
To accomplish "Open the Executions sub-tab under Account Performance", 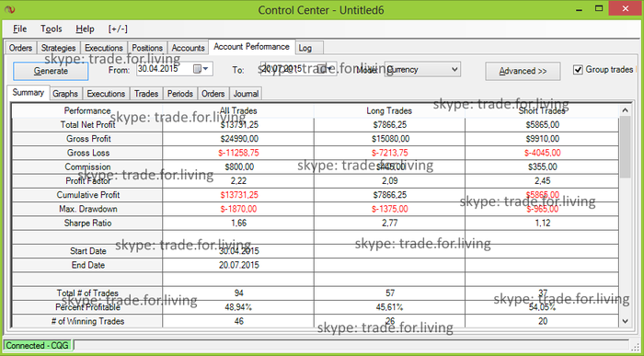I will [106, 94].
